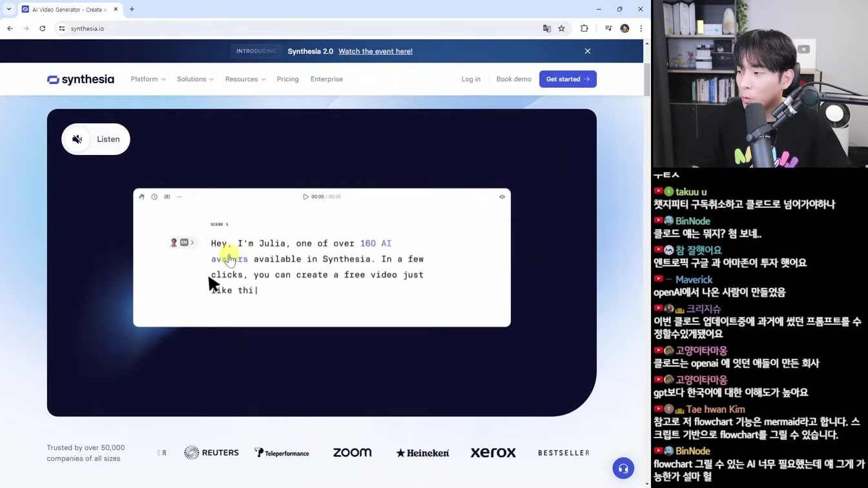Click the INTRODUCING badge in the banner
868x488 pixels.
[x=256, y=51]
